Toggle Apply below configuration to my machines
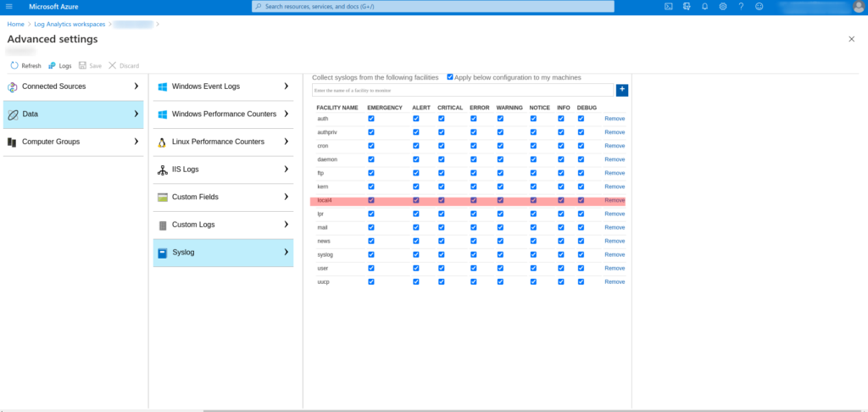 [450, 77]
